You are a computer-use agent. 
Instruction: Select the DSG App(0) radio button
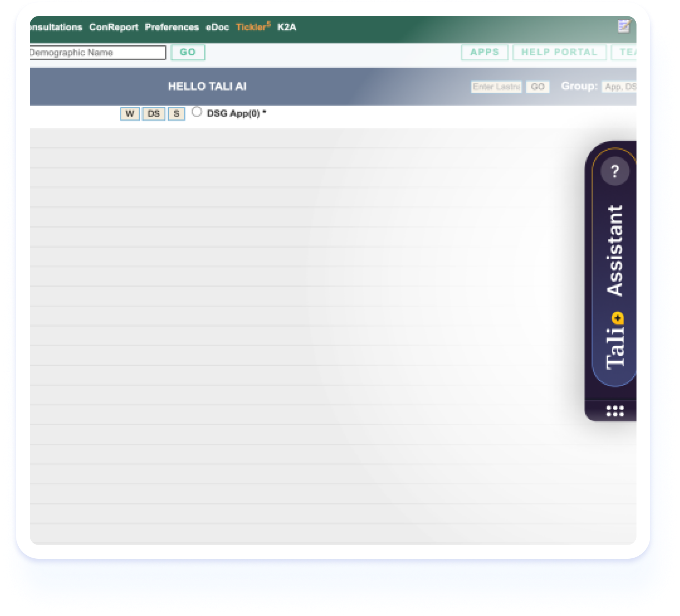[197, 112]
